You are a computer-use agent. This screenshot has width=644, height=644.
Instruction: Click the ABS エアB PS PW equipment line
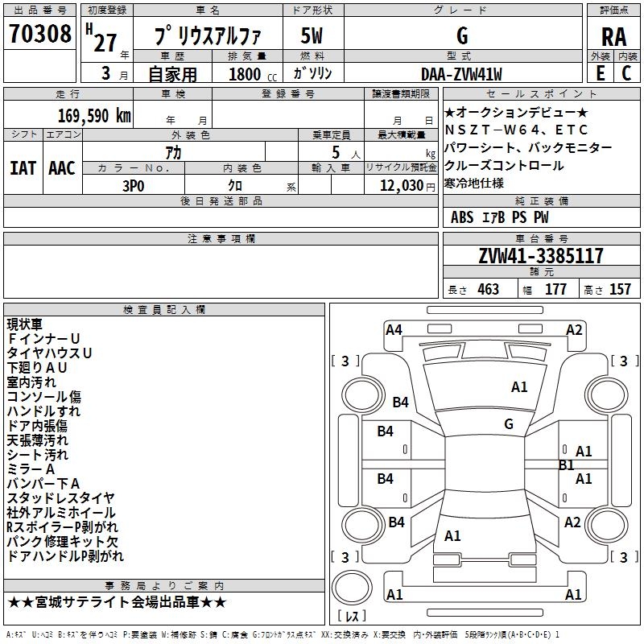(499, 217)
